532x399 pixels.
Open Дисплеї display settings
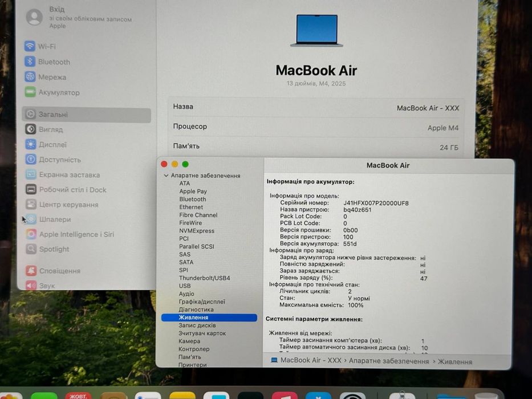coord(46,145)
